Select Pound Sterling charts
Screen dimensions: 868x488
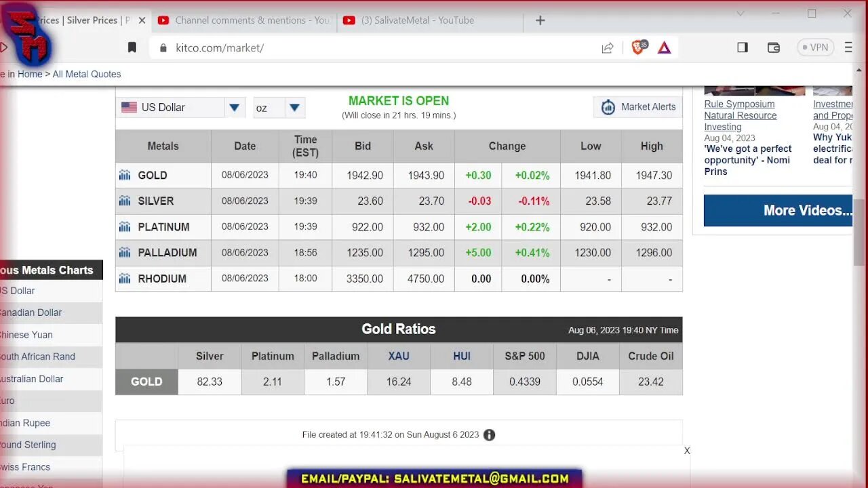pyautogui.click(x=28, y=445)
